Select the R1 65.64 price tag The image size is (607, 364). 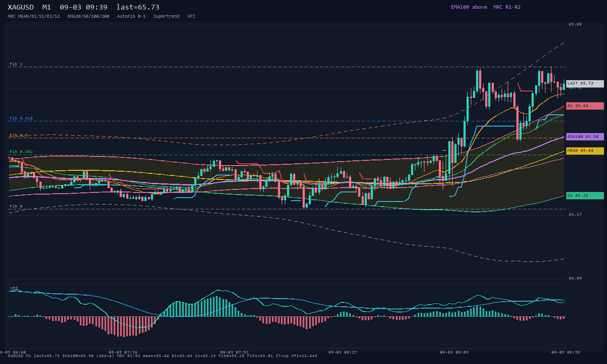585,106
